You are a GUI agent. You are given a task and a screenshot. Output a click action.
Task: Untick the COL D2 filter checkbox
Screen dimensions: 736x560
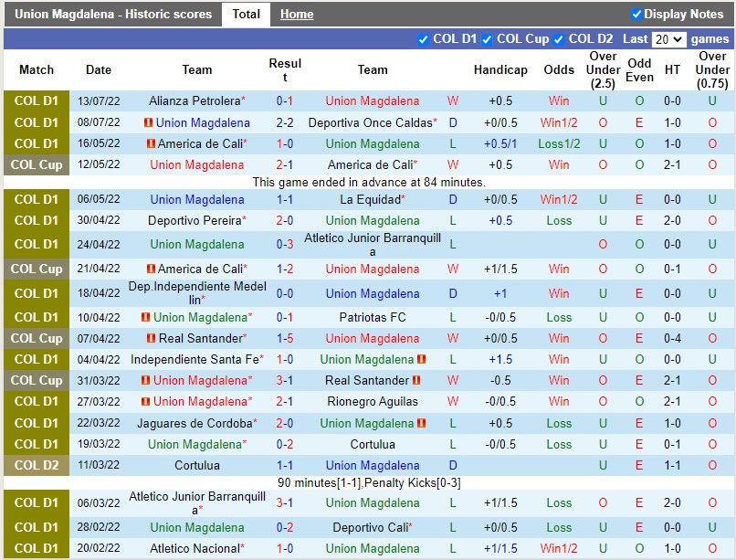click(x=557, y=39)
